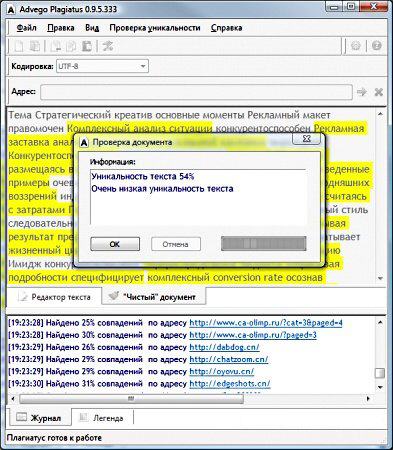Click the Отмена button

(x=176, y=244)
